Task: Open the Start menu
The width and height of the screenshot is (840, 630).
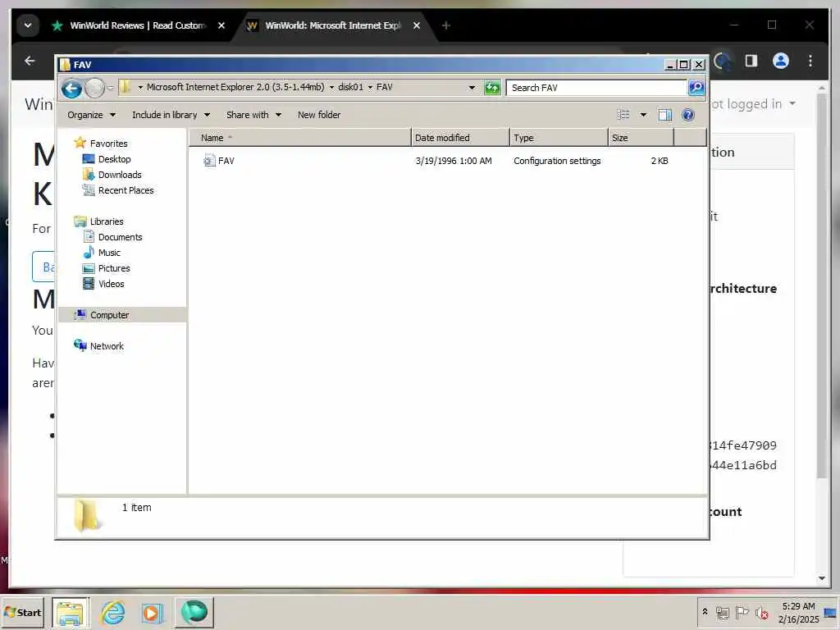Action: click(x=22, y=612)
